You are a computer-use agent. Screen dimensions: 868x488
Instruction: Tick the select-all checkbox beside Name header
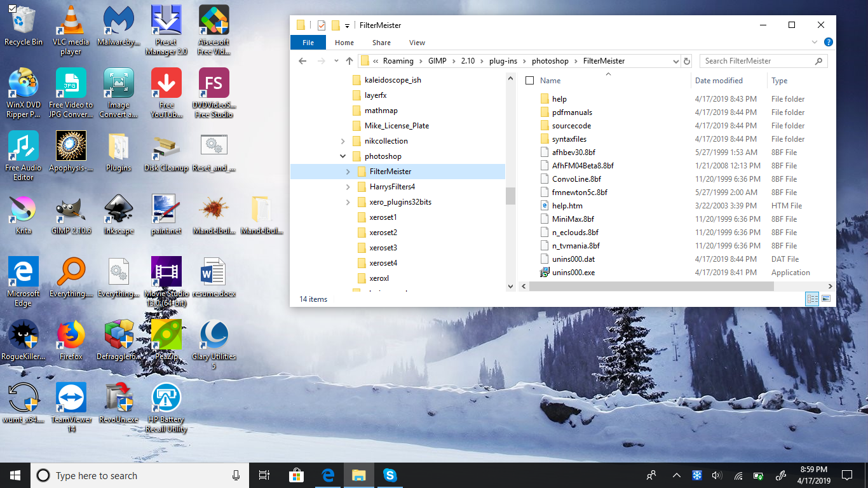[529, 81]
